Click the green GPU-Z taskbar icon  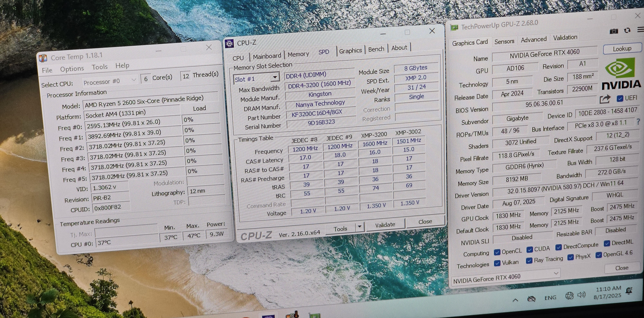click(314, 315)
